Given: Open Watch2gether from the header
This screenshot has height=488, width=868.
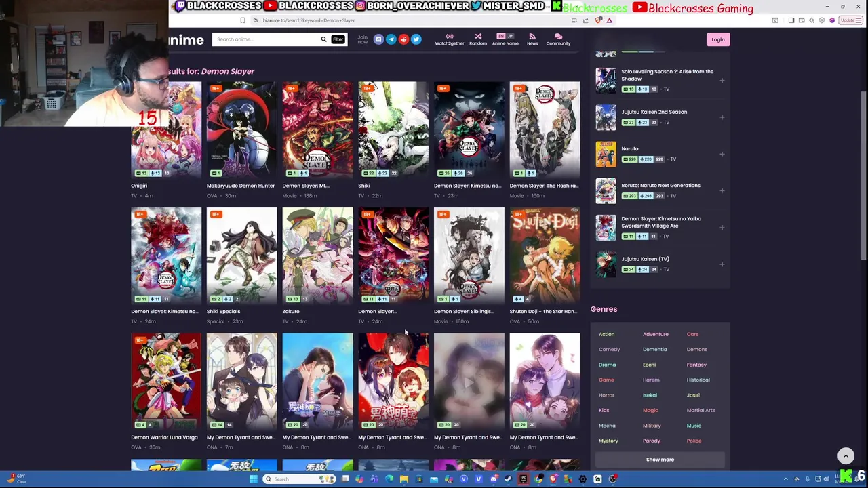Looking at the screenshot, I should (449, 39).
